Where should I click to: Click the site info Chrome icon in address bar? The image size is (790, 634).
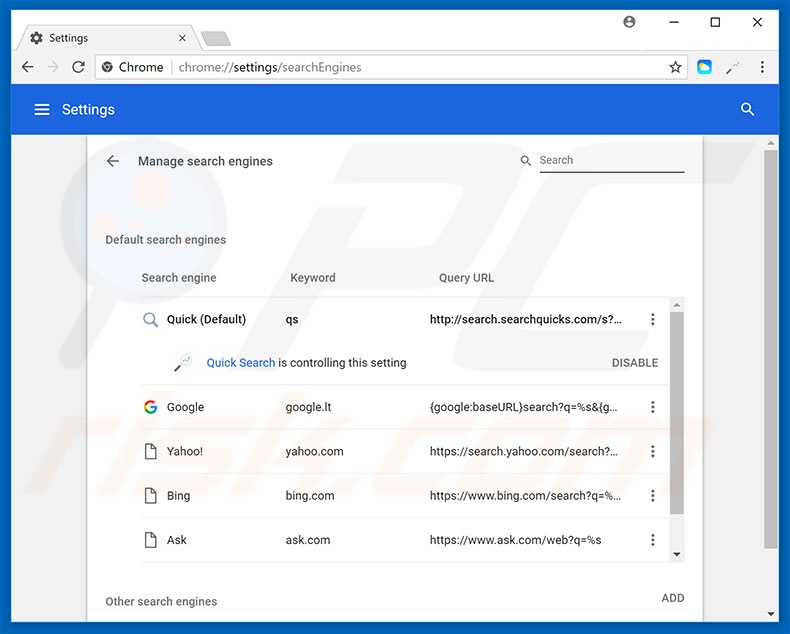[107, 67]
